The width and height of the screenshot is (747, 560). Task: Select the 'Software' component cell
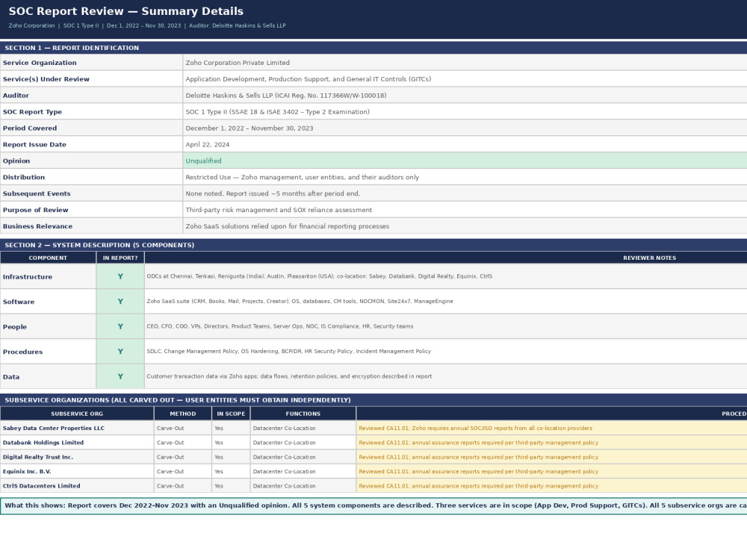point(48,302)
